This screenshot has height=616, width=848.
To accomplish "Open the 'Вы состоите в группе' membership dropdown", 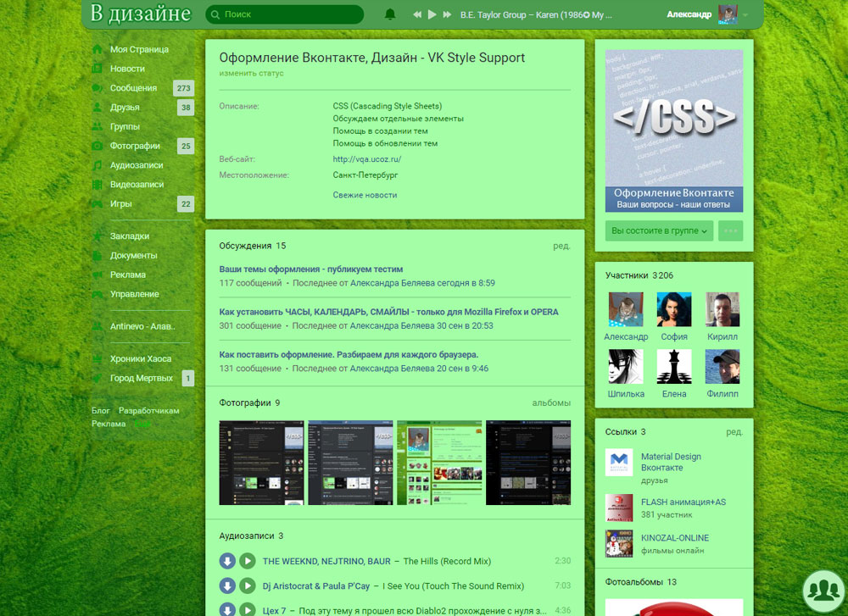I will click(x=659, y=230).
